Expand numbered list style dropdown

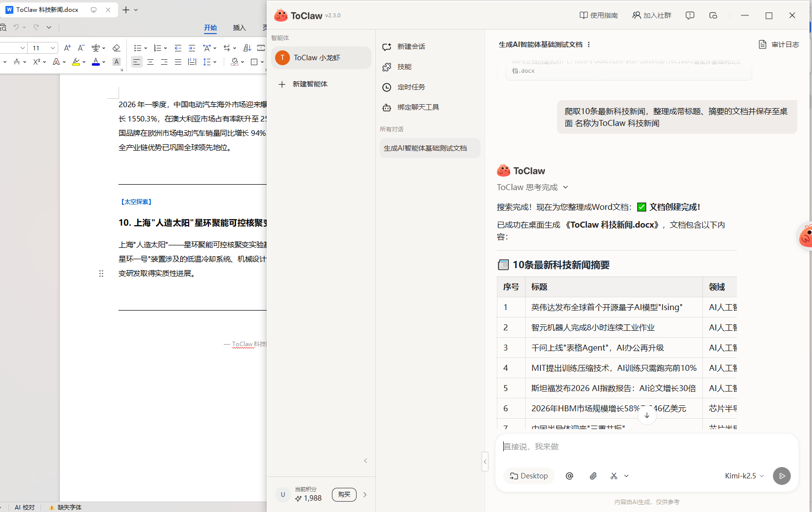tap(165, 48)
